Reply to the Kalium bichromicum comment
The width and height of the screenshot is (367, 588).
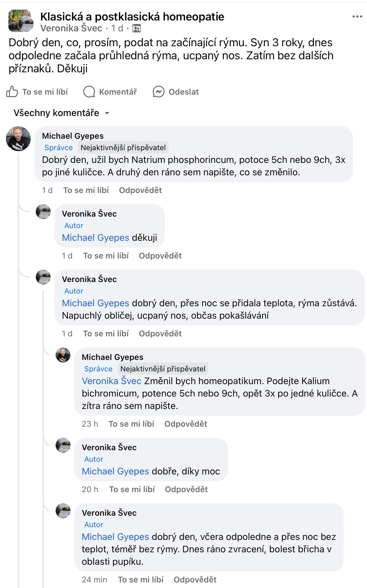point(186,424)
